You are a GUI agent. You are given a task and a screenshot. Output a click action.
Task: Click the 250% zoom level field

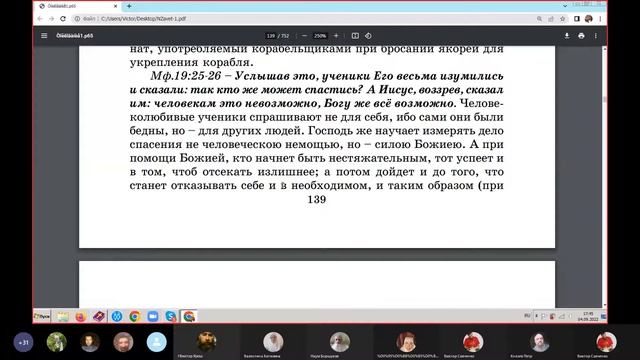320,36
